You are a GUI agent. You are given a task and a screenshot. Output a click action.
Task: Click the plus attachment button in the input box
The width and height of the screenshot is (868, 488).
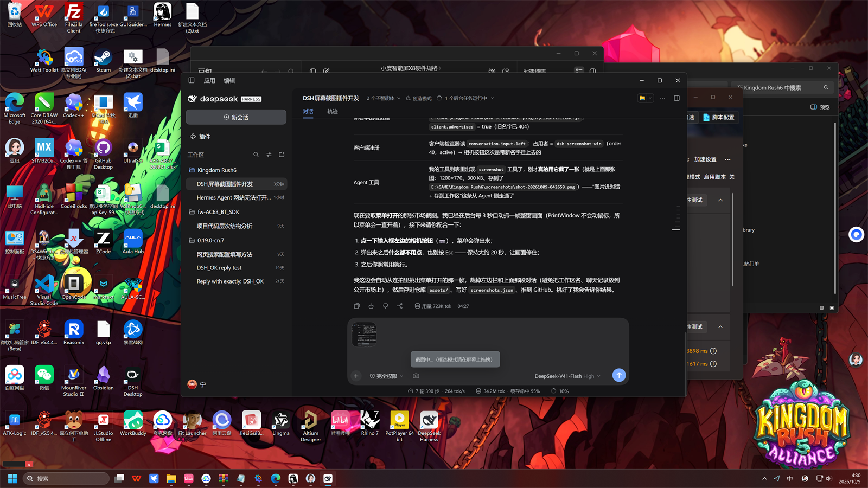tap(356, 376)
